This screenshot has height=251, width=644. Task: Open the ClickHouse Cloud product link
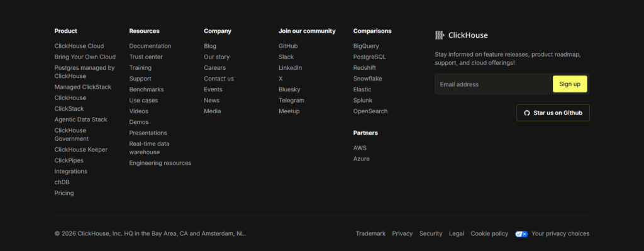79,46
